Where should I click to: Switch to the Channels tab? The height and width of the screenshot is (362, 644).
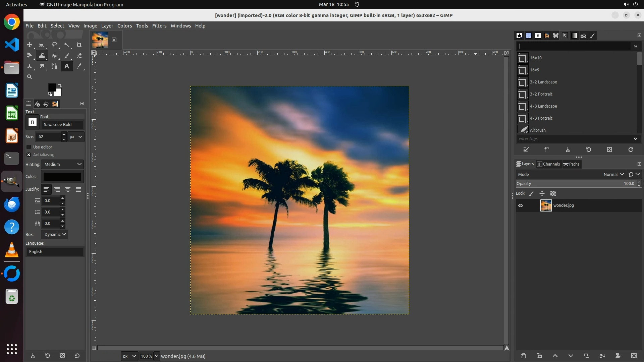click(x=549, y=164)
